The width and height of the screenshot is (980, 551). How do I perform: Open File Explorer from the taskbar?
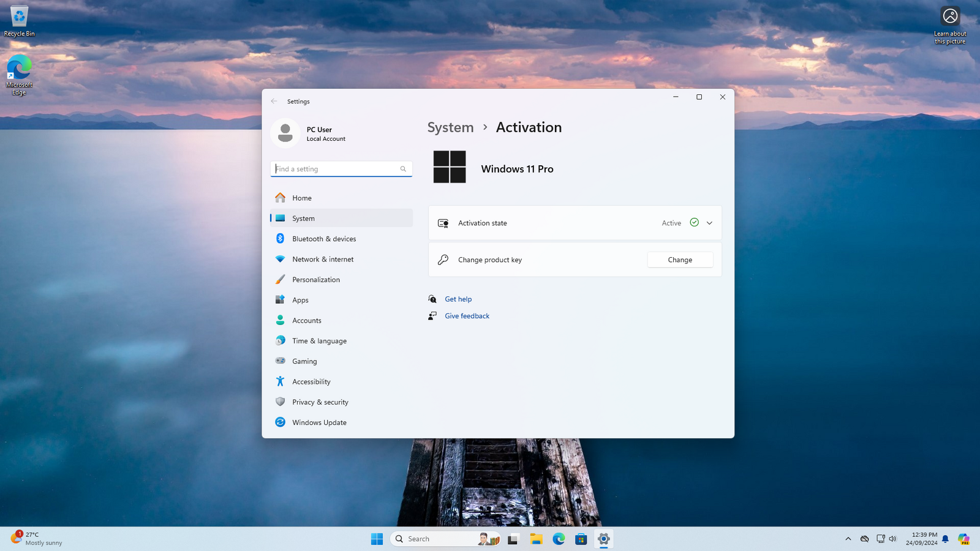(x=537, y=539)
